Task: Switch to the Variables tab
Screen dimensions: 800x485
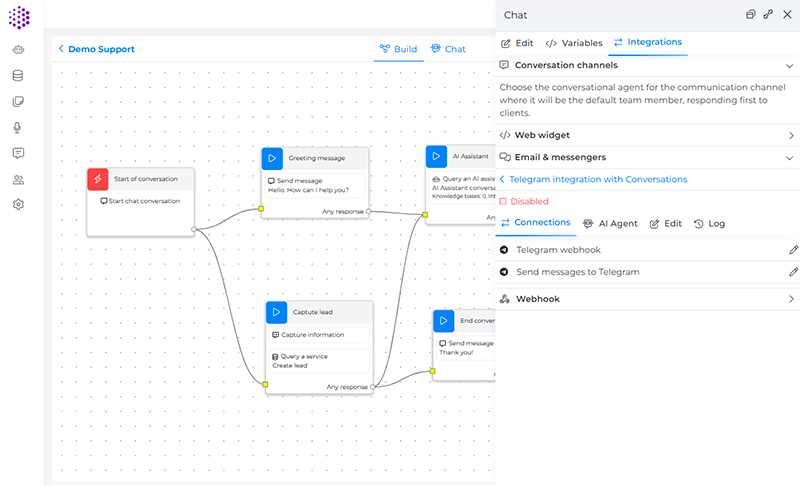Action: (573, 43)
